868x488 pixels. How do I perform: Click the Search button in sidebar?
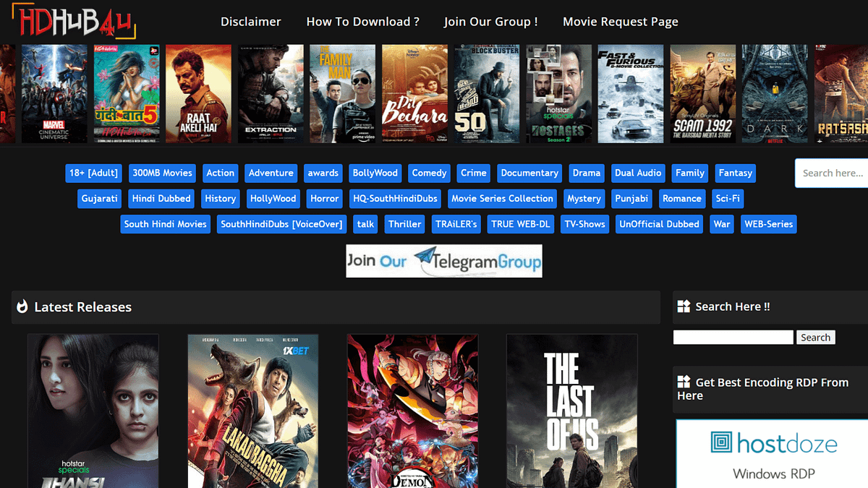[x=816, y=338]
